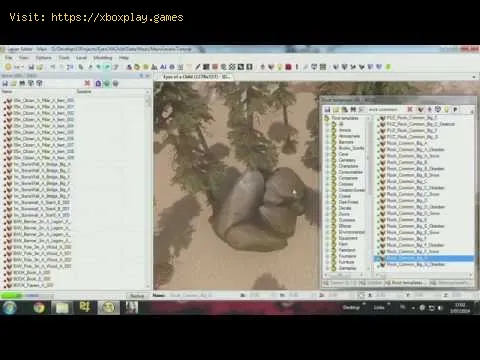Click the green circle at main toolbar end
The width and height of the screenshot is (480, 360).
tap(388, 67)
